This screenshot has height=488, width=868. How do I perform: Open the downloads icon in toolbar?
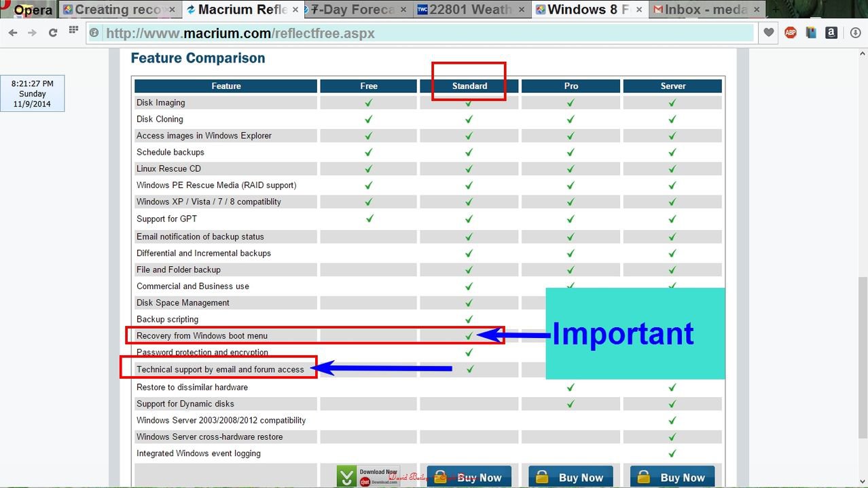(x=856, y=33)
